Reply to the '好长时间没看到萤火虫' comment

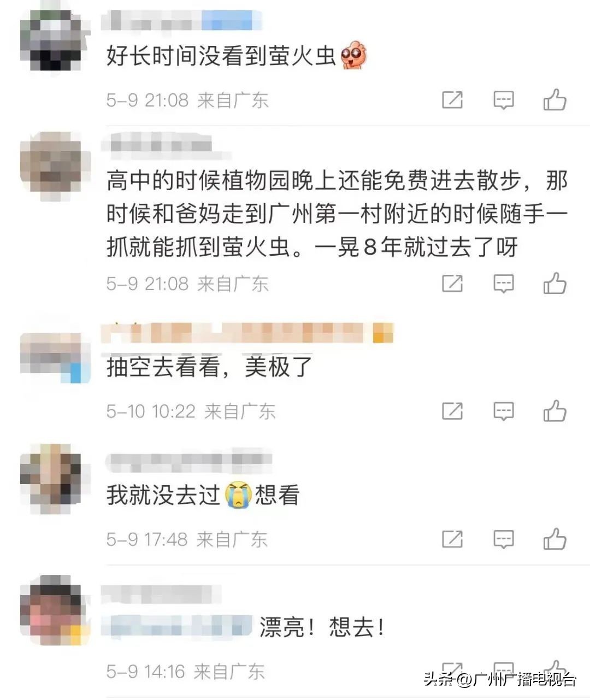(503, 100)
